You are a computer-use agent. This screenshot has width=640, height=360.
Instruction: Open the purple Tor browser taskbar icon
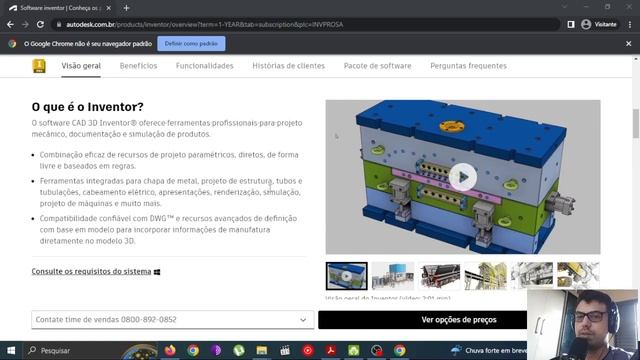216,351
